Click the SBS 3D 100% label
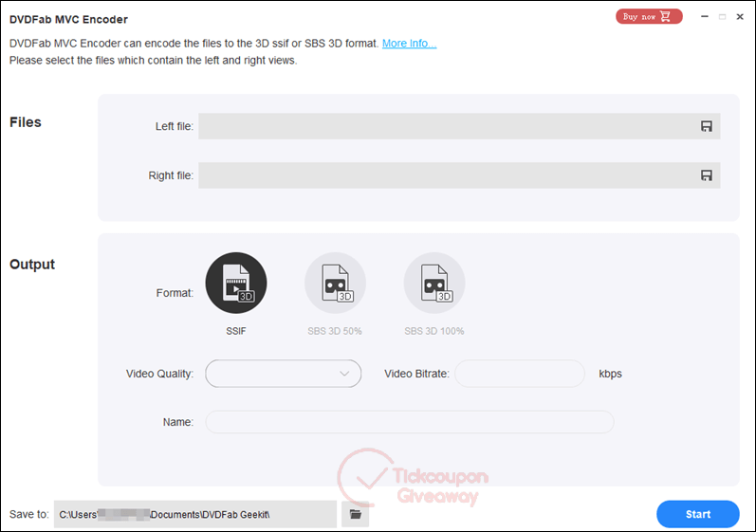This screenshot has height=532, width=756. 433,331
